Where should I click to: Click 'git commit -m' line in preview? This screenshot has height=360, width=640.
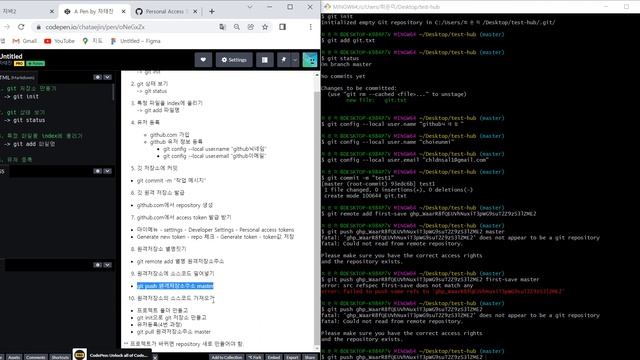[x=171, y=180]
